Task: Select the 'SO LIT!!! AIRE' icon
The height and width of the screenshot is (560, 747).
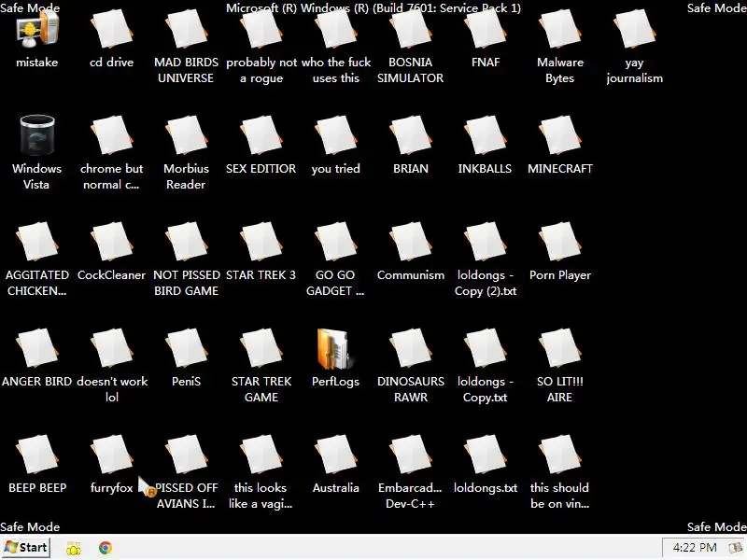Action: pyautogui.click(x=560, y=348)
